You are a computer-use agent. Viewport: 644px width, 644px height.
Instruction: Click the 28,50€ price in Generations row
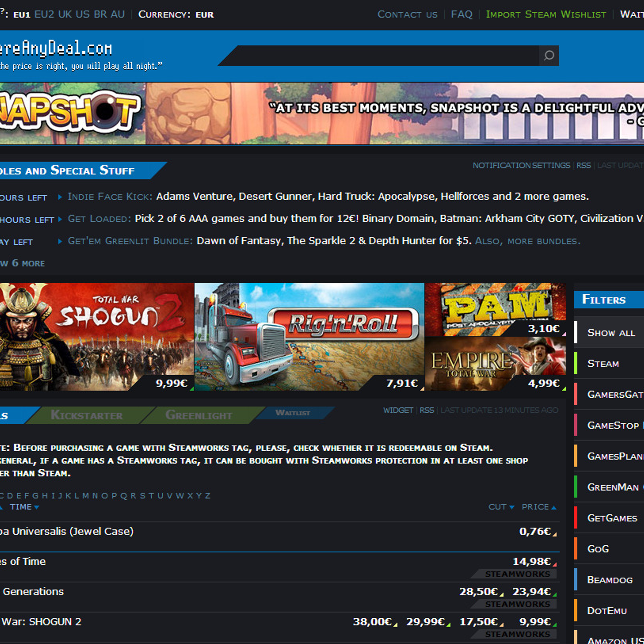[x=479, y=592]
